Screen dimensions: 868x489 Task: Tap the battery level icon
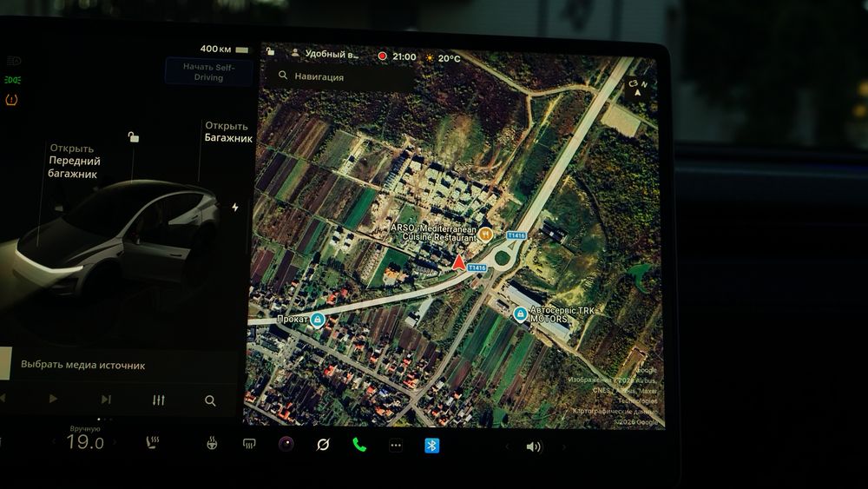tap(242, 50)
